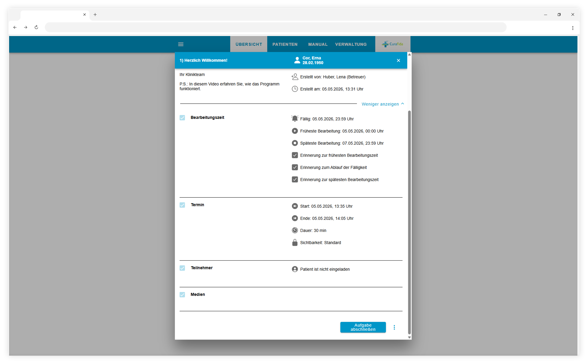Image resolution: width=588 pixels, height=364 pixels.
Task: Click the dialog vertical scrollbar thumb
Action: (x=409, y=222)
